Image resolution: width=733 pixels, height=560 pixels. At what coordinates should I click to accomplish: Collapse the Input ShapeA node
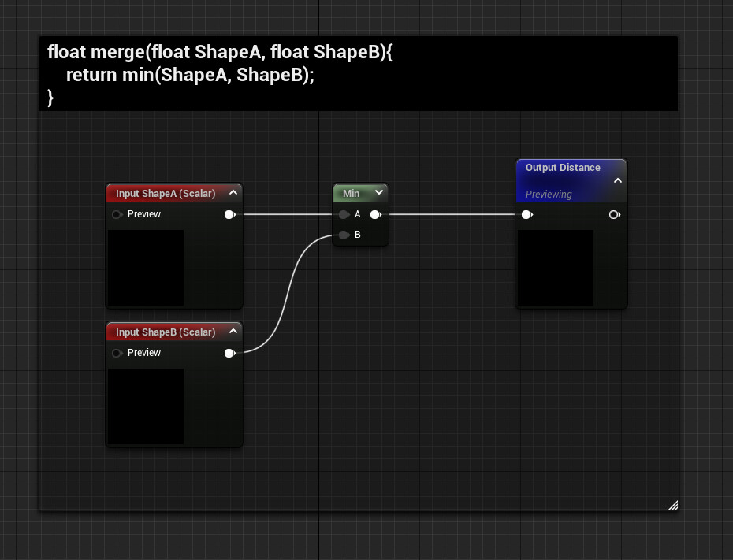tap(233, 191)
